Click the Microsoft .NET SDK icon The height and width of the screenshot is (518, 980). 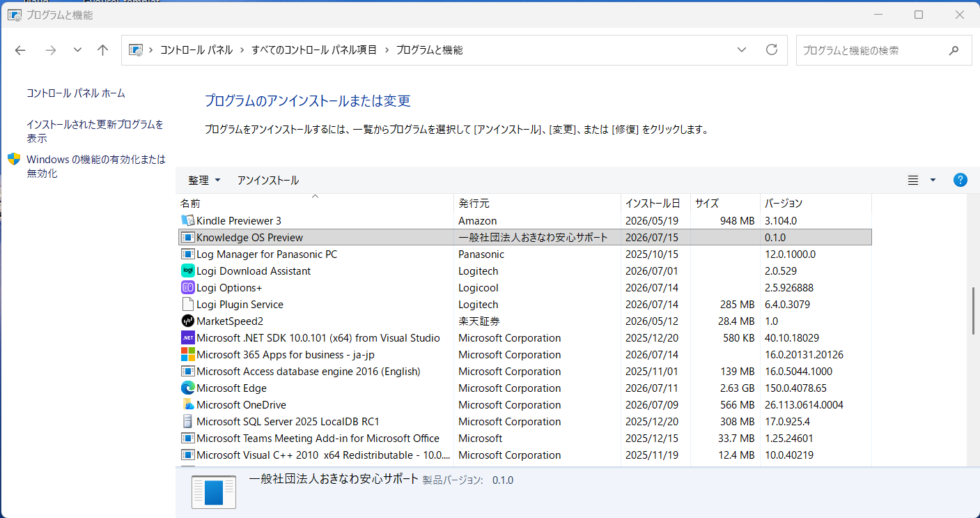(187, 337)
